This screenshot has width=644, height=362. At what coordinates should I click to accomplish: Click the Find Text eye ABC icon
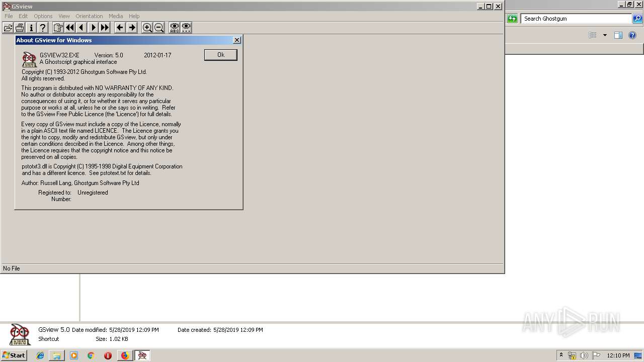[174, 28]
